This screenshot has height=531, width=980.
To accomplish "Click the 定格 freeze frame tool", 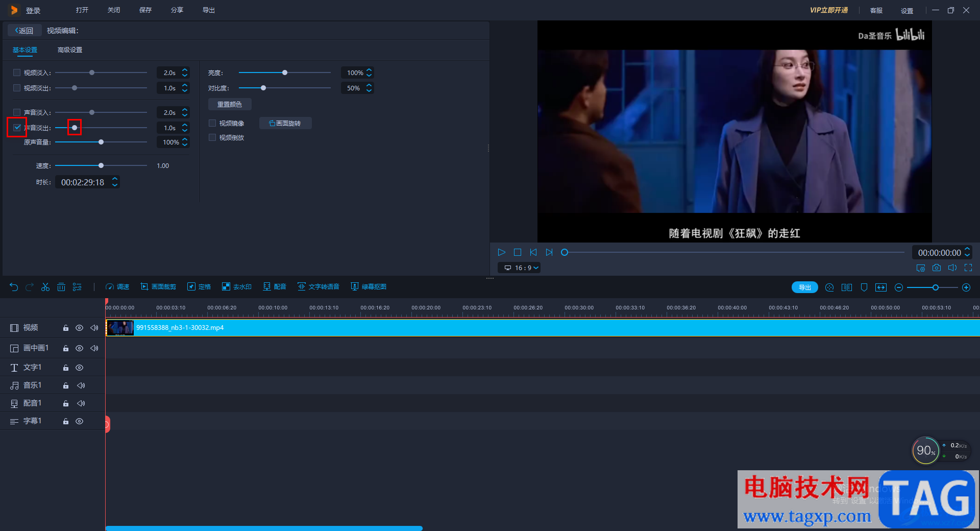I will tap(199, 287).
